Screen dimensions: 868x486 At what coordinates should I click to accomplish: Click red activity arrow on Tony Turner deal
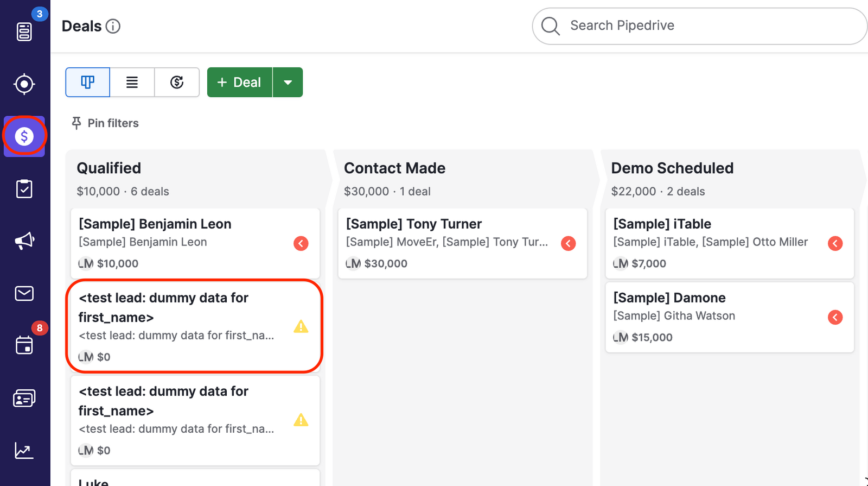[x=568, y=243]
